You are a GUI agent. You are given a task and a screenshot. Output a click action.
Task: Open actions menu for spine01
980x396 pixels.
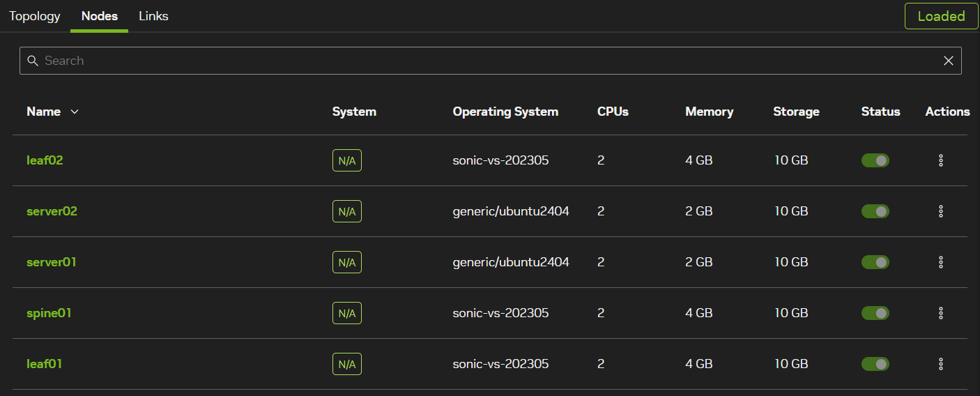940,313
